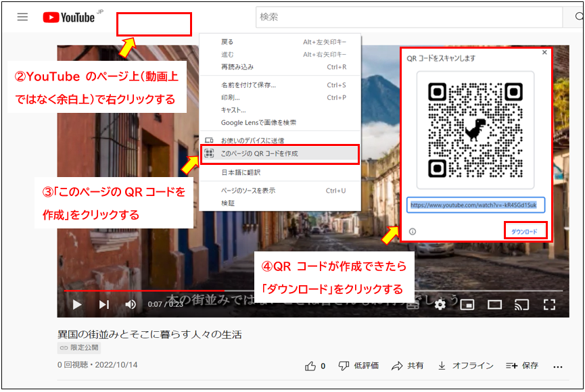Skip to the next video
This screenshot has height=392, width=585.
point(103,304)
